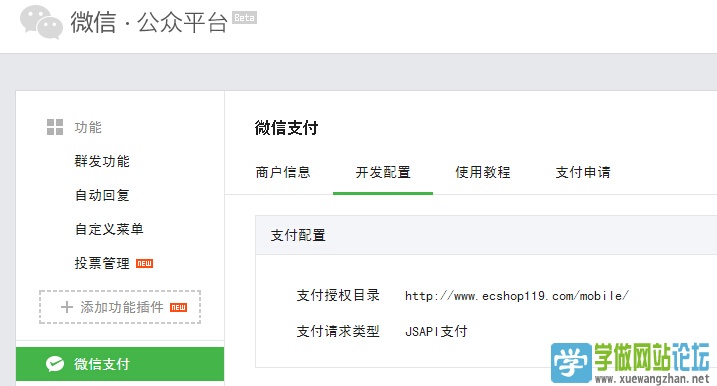Click the ecshop119.com/mobile/ URL value
Screen dimensions: 717x386
517,296
